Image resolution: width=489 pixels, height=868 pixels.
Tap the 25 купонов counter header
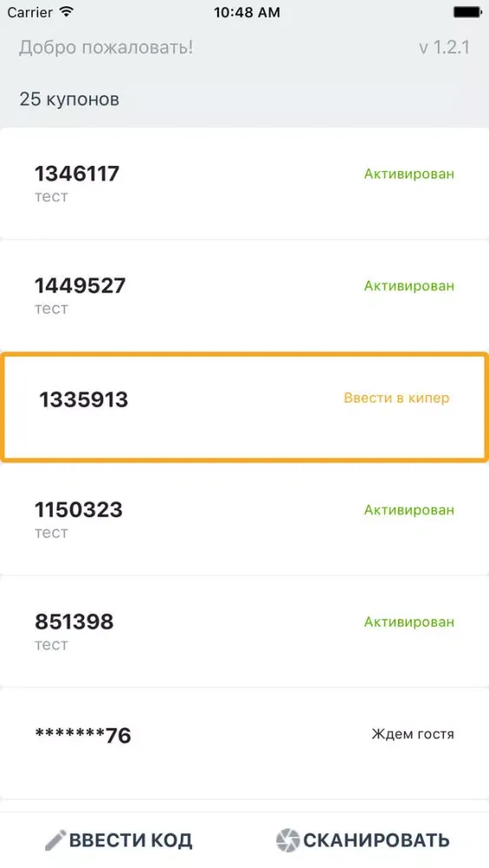[x=69, y=99]
